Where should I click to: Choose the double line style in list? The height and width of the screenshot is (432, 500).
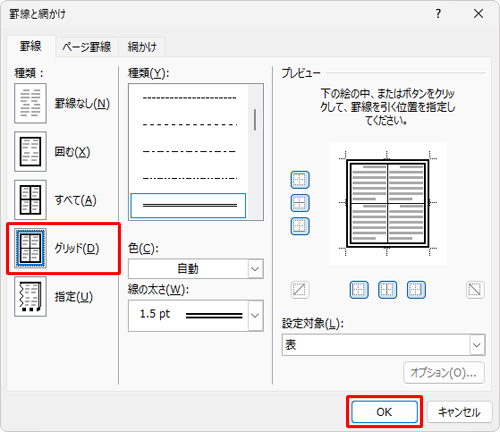point(188,206)
